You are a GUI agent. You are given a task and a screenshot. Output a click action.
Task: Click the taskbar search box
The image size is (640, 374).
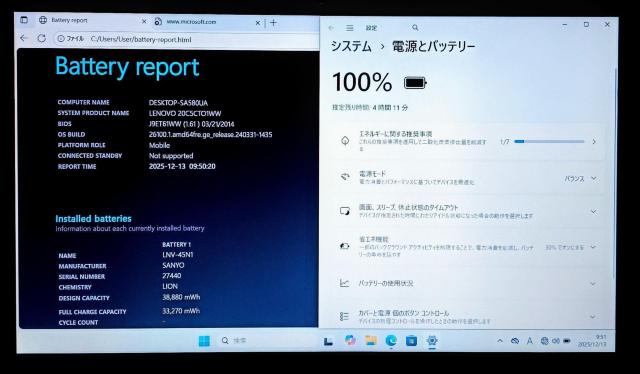(267, 341)
